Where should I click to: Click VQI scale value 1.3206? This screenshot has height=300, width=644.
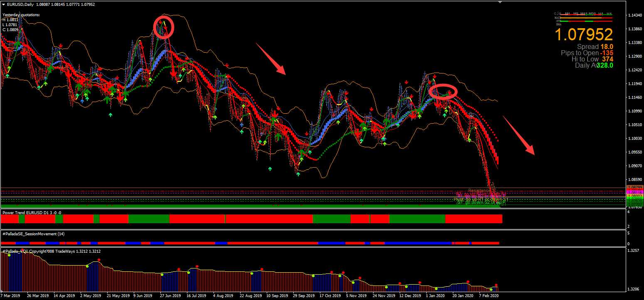coord(633,289)
